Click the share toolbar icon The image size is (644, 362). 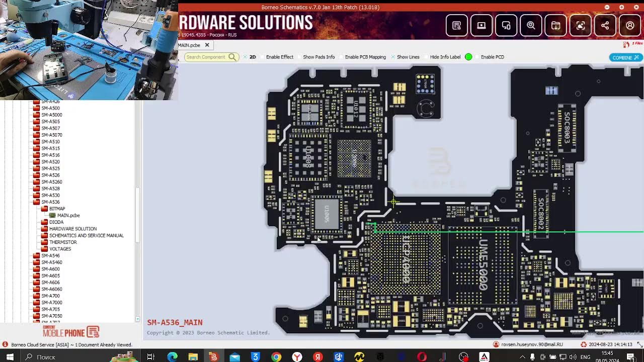click(605, 26)
